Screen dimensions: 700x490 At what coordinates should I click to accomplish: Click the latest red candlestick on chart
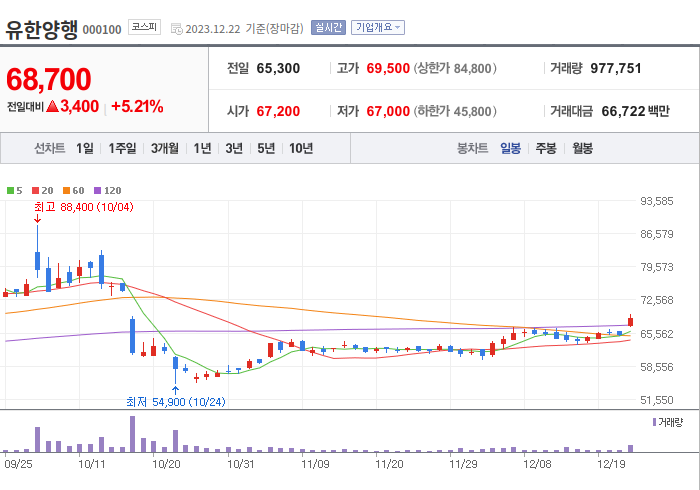[630, 321]
